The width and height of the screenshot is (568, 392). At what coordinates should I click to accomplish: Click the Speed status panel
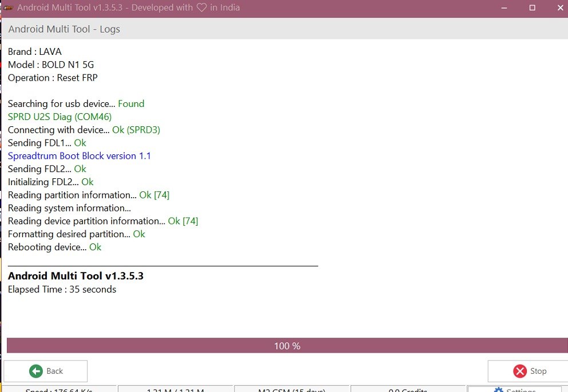coord(59,390)
